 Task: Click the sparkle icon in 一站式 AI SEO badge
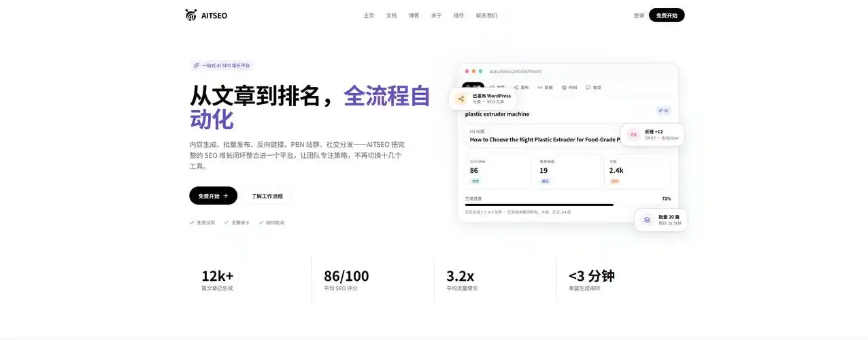(197, 65)
